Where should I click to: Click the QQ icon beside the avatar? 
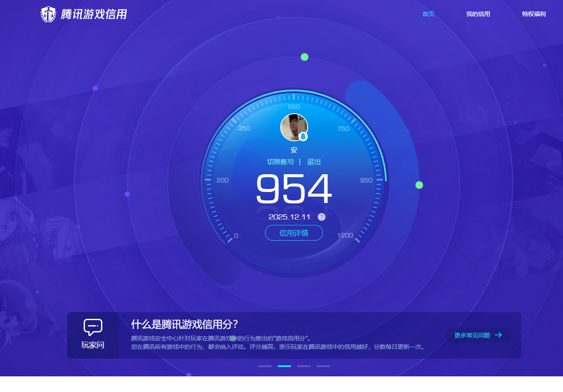[x=303, y=136]
